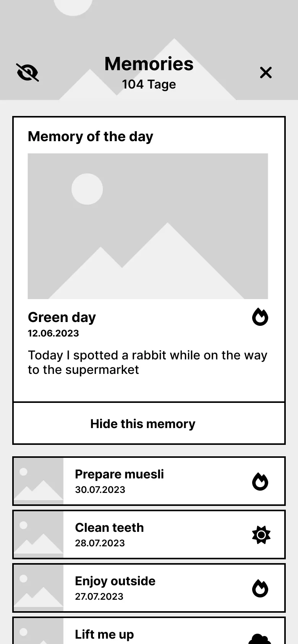298x644 pixels.
Task: Open the Clean teeth thumbnail image
Action: [x=39, y=535]
